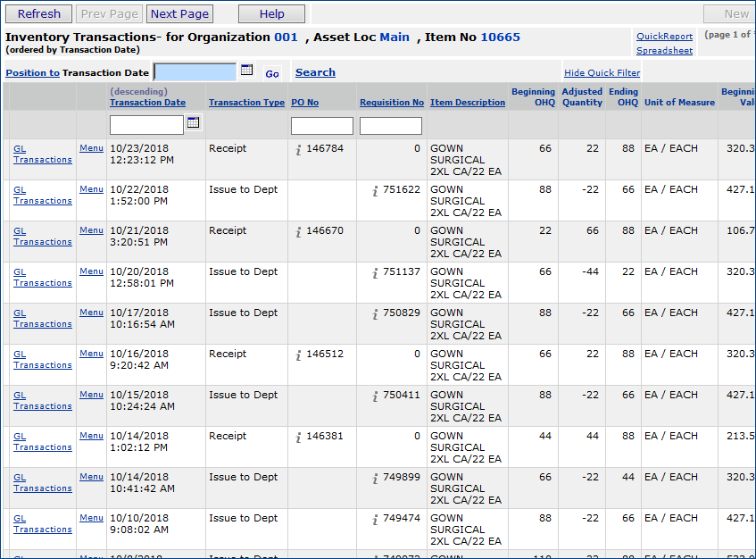The image size is (756, 559).
Task: Click the PO No filter input box
Action: coord(322,126)
